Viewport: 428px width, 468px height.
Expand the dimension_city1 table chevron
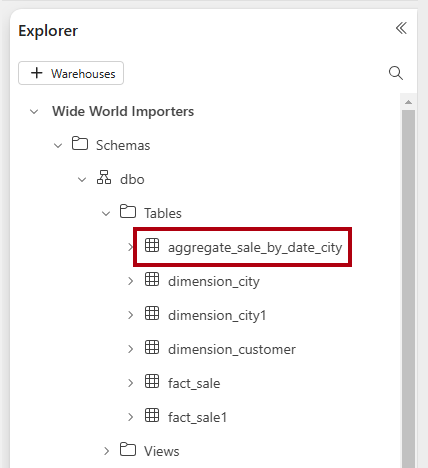(x=130, y=315)
